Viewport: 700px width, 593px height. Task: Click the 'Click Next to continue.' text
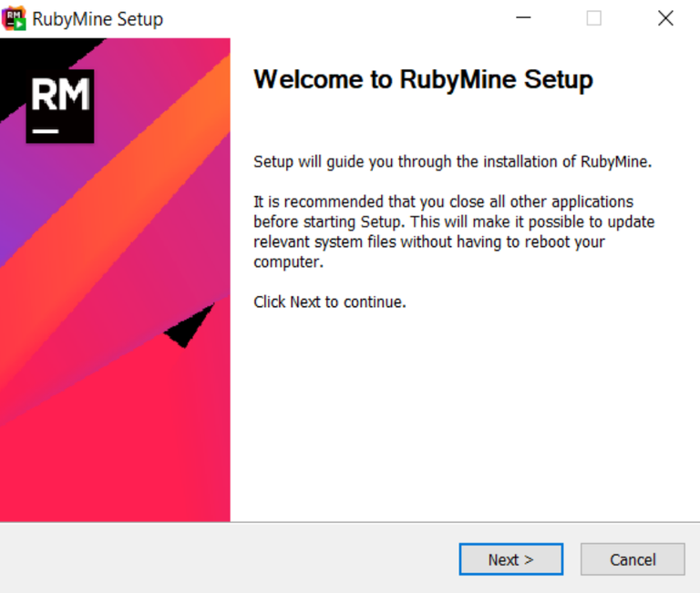point(330,302)
